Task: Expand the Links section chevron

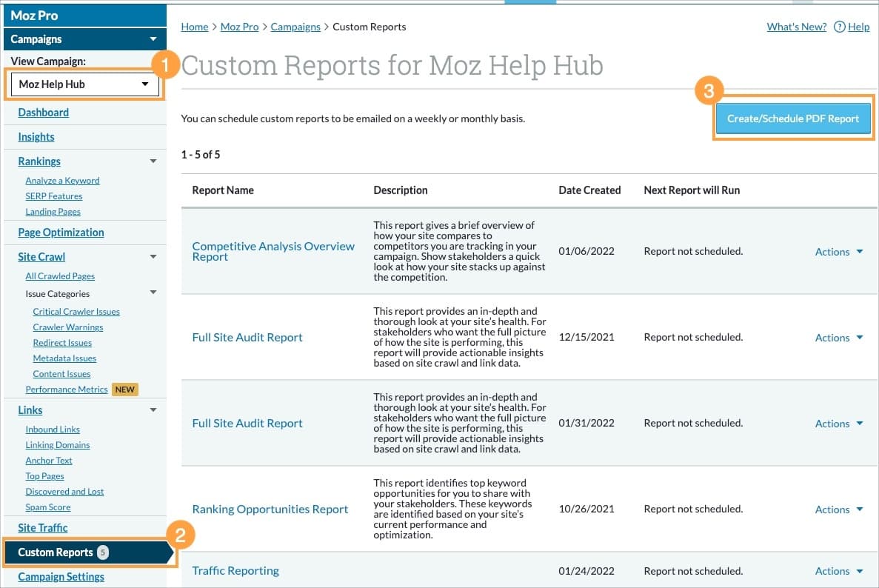Action: (x=154, y=410)
